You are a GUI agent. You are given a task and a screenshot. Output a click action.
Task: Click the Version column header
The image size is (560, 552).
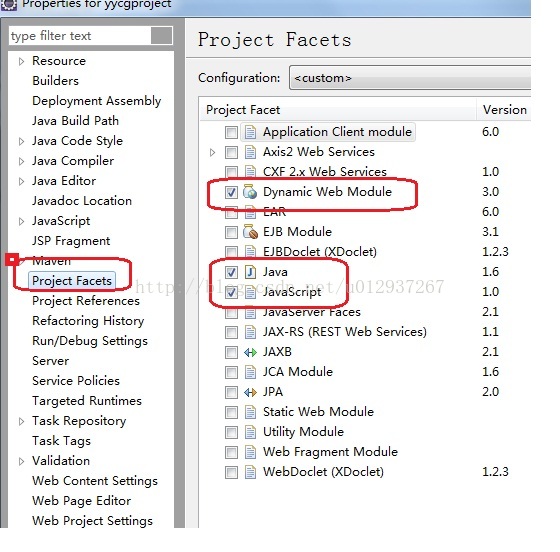coord(504,110)
